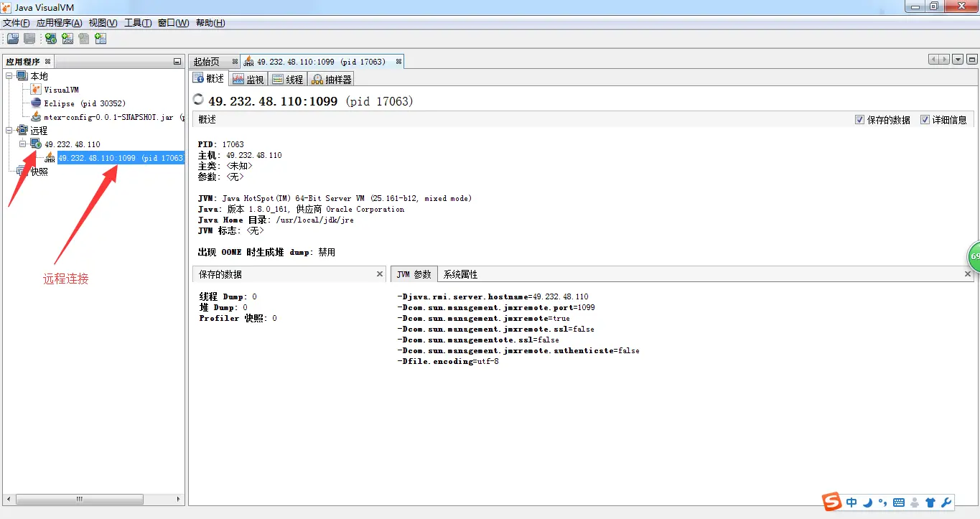
Task: Open Sogou settings wrench icon
Action: [946, 502]
